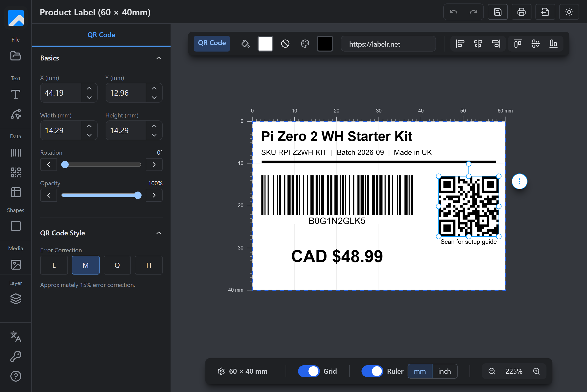
Task: Export the label file
Action: (545, 12)
